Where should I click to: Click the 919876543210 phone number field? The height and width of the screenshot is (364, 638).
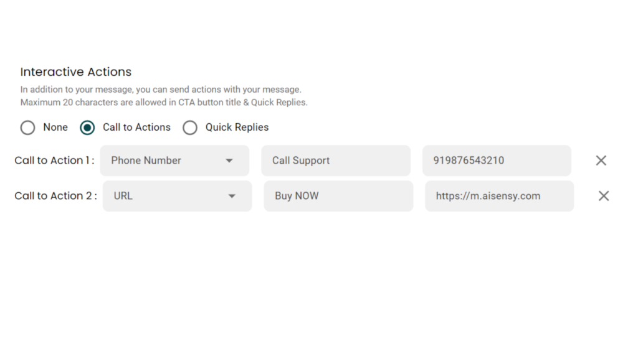click(497, 161)
